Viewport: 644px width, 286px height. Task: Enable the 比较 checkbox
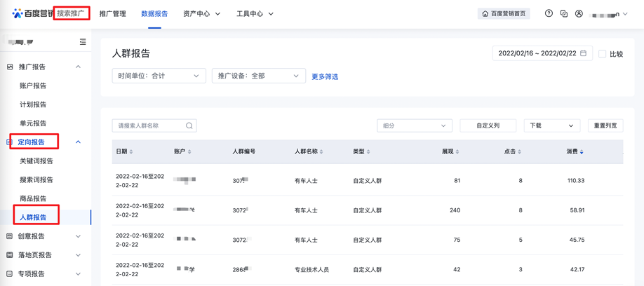coord(602,54)
